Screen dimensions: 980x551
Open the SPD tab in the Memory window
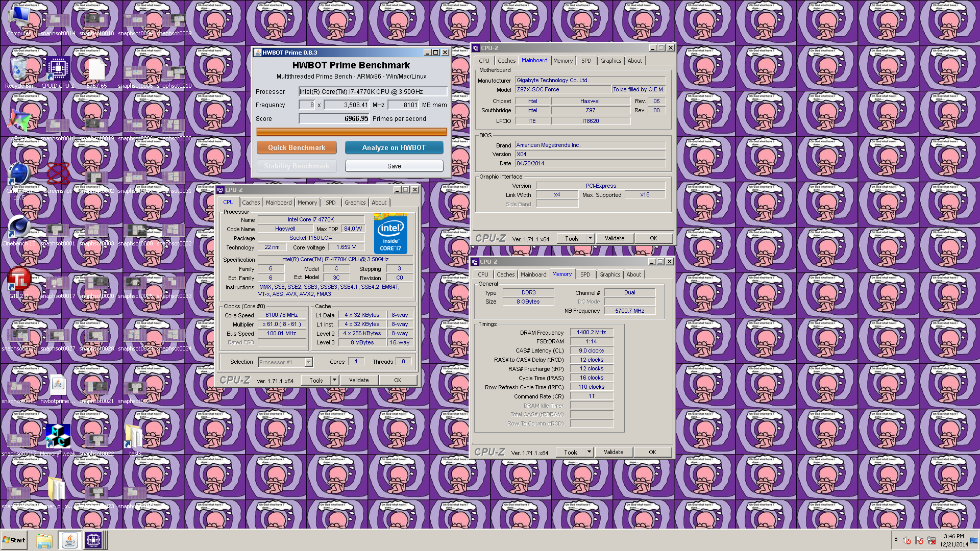(585, 274)
